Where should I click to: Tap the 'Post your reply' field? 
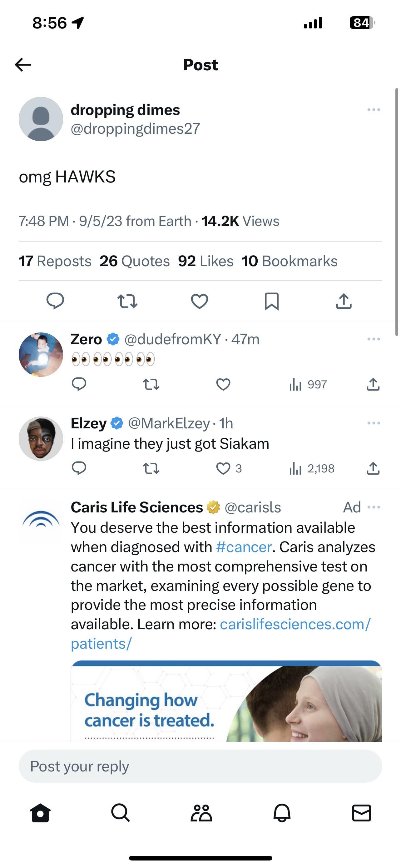200,766
